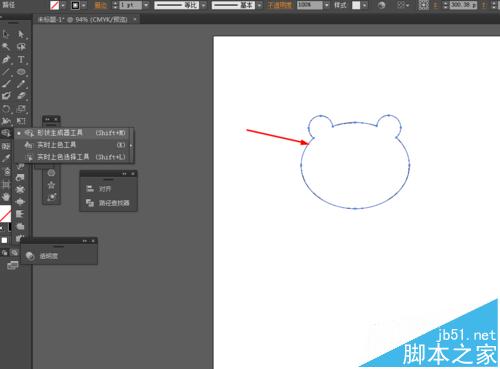The height and width of the screenshot is (369, 500).
Task: Open the fill swatch dropdown arrow
Action: (x=63, y=5)
